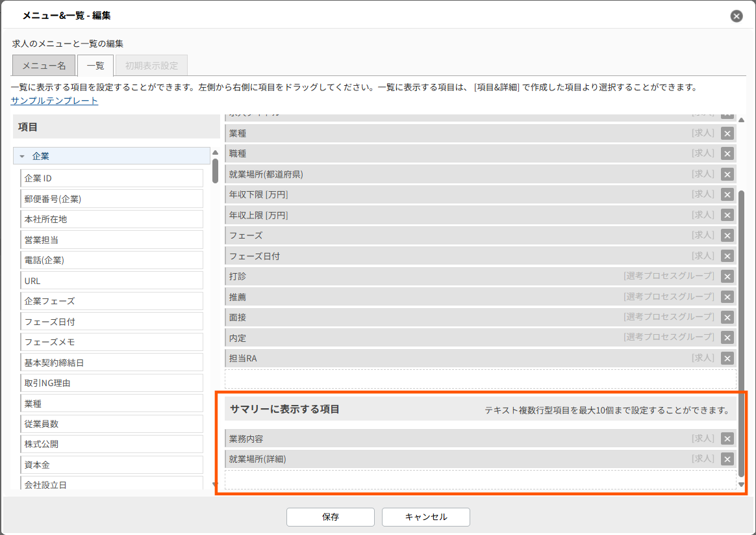756x535 pixels.
Task: Select 郵便番号(企業) item
Action: [112, 199]
